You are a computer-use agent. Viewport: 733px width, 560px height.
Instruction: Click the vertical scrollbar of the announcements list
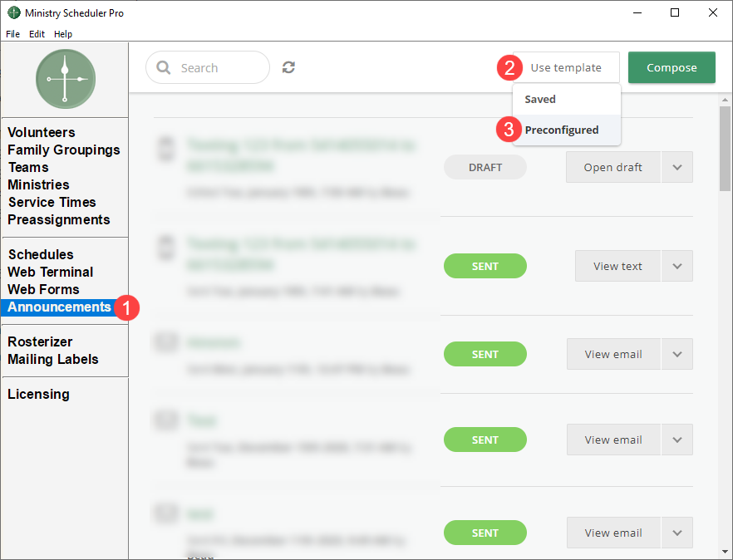[725, 150]
